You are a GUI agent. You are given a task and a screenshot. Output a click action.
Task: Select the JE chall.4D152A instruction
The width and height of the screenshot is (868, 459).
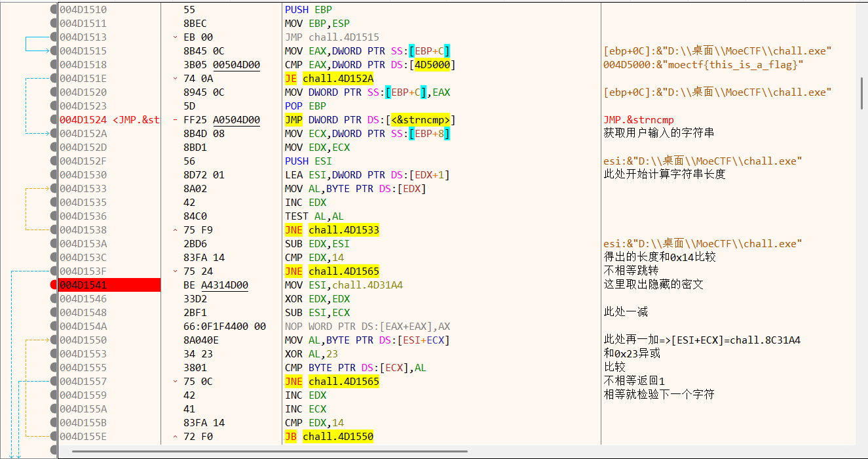click(x=329, y=79)
